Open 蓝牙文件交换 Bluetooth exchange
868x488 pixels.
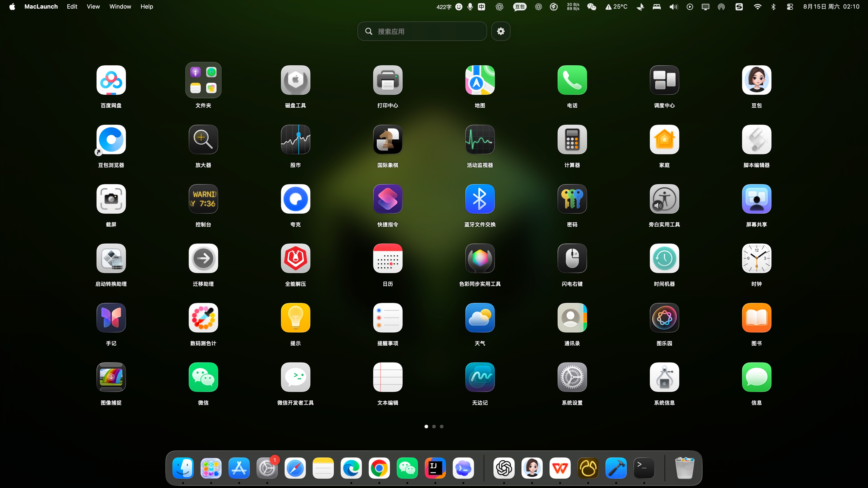pyautogui.click(x=480, y=199)
